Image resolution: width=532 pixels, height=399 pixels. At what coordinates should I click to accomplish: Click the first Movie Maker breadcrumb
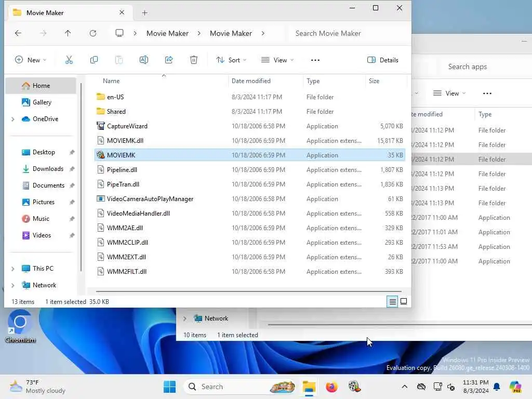[167, 33]
